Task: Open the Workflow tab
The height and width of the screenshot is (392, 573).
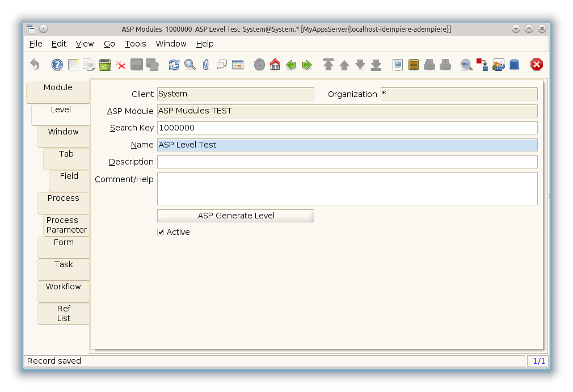Action: 63,287
